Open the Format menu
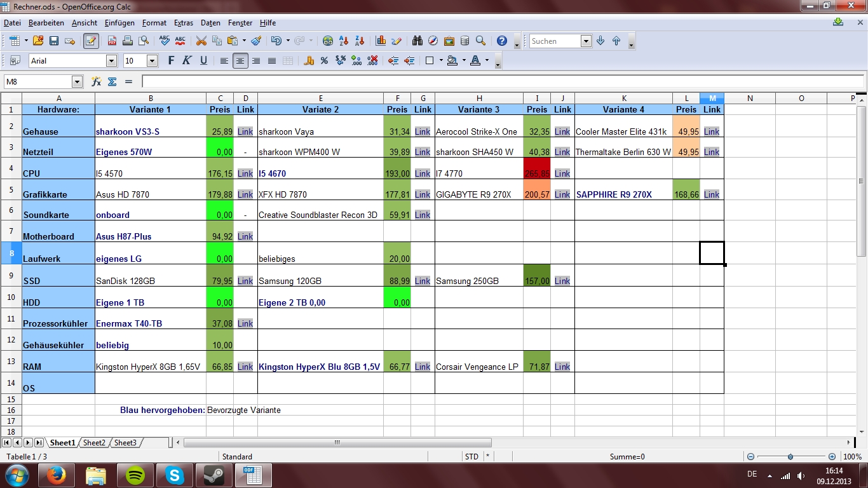868x488 pixels. tap(154, 23)
